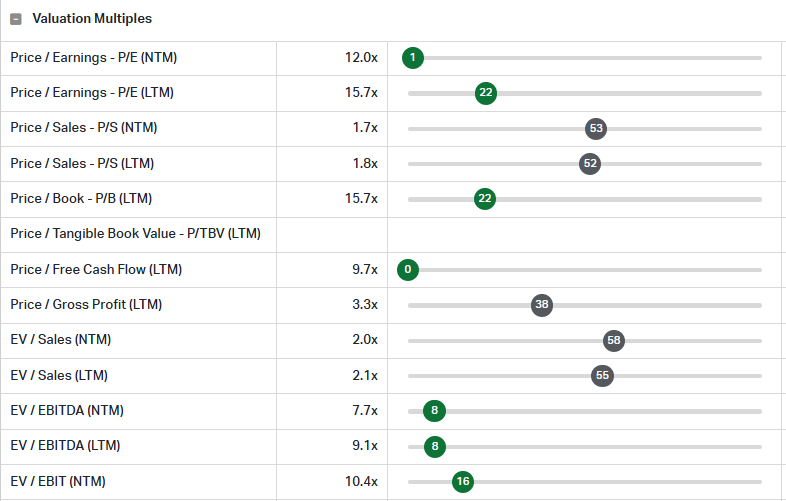786x501 pixels.
Task: Click the 3.3x Price / Gross Profit value
Action: tap(365, 305)
